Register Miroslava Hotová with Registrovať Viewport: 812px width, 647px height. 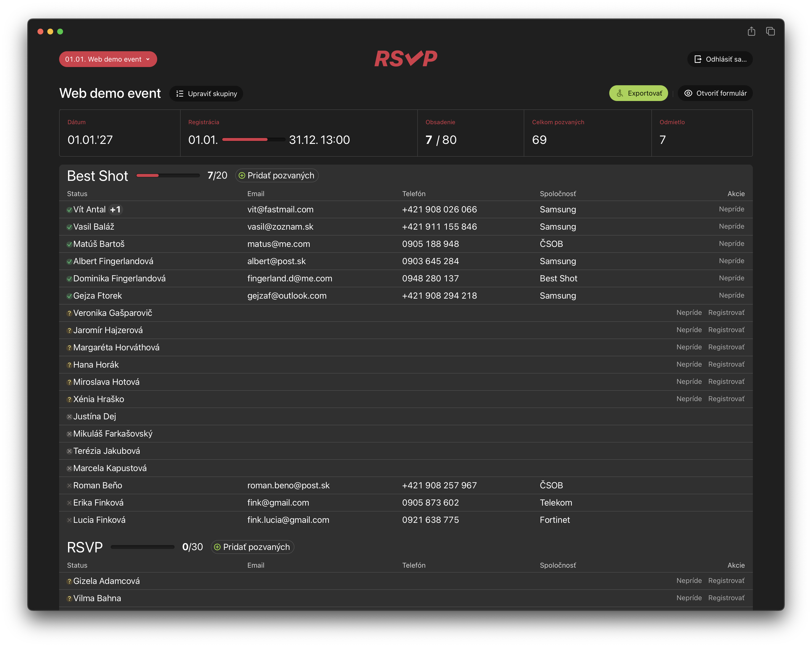(x=726, y=381)
